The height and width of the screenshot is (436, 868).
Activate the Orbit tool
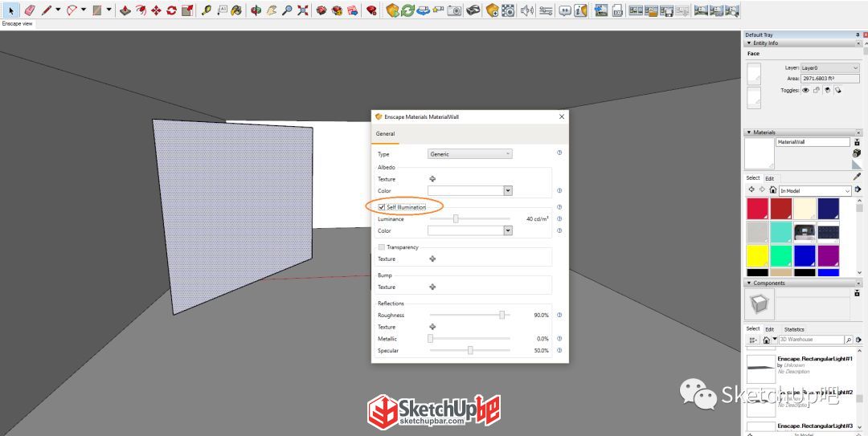[x=256, y=10]
